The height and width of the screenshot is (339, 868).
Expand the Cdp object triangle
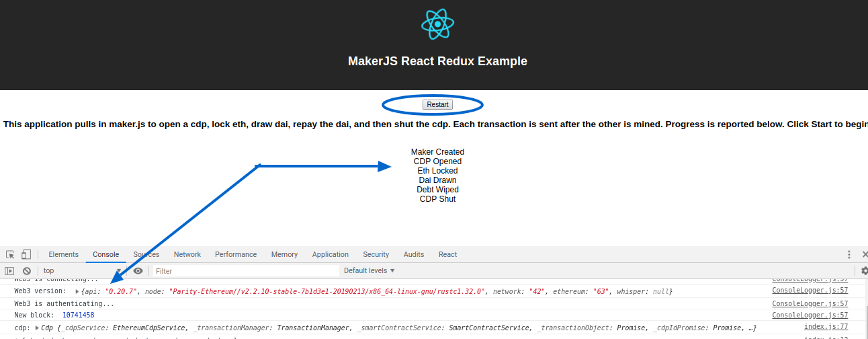coord(37,328)
